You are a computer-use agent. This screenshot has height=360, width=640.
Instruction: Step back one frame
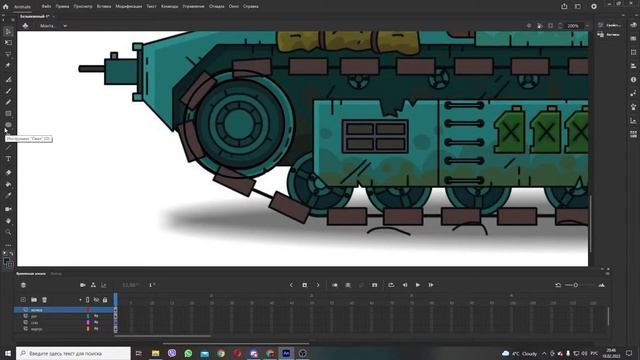point(404,285)
